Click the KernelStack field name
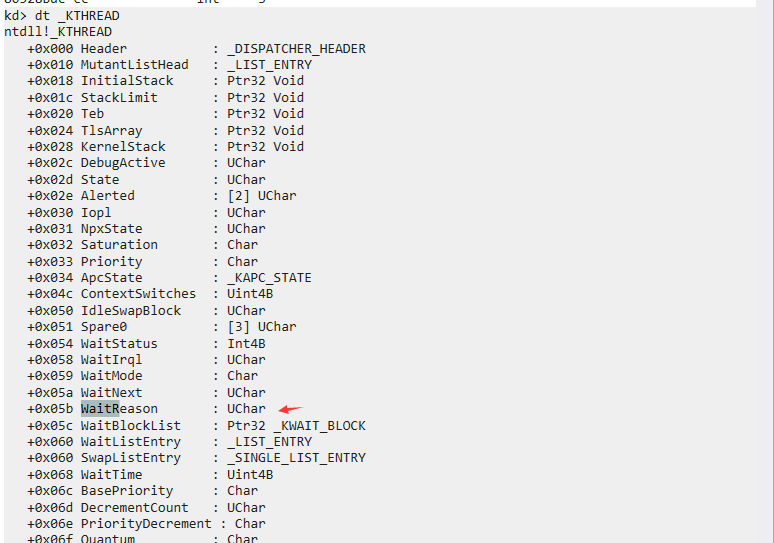This screenshot has width=774, height=543. 123,147
